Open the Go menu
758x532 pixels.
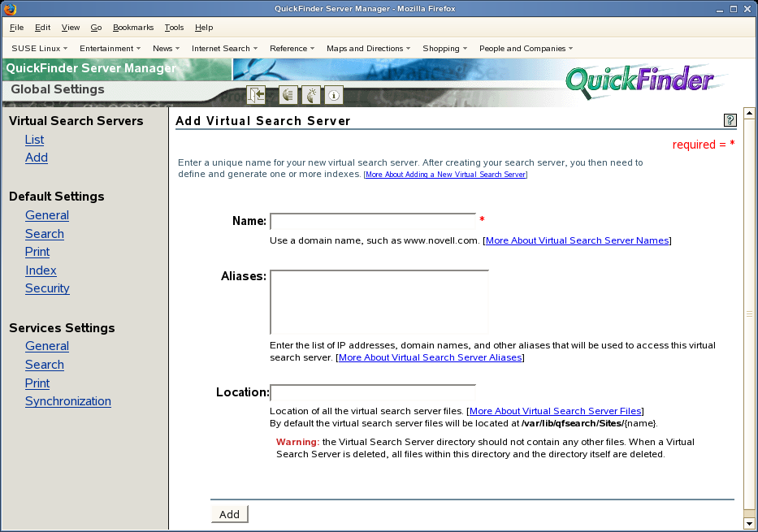[96, 28]
